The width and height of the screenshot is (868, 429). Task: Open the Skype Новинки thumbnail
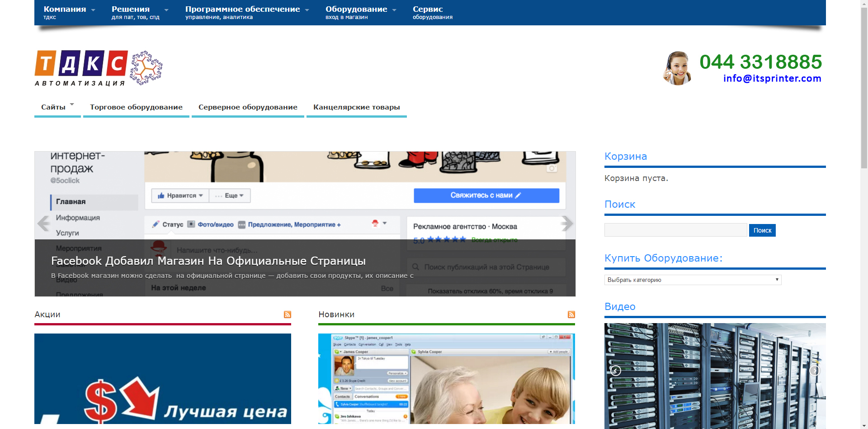(447, 379)
